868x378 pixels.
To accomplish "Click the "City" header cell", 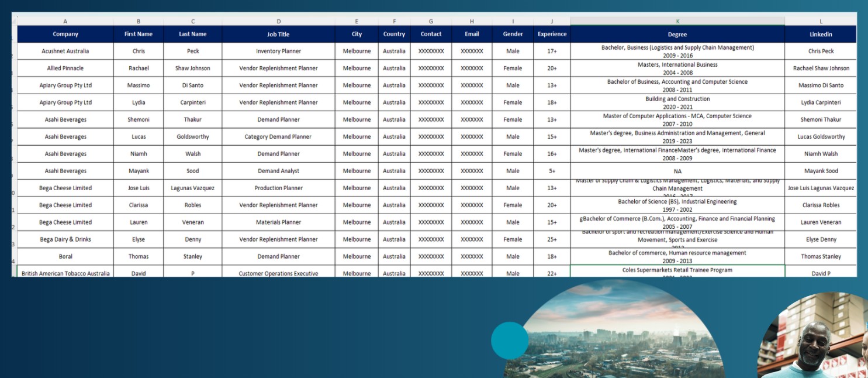I will [x=357, y=34].
